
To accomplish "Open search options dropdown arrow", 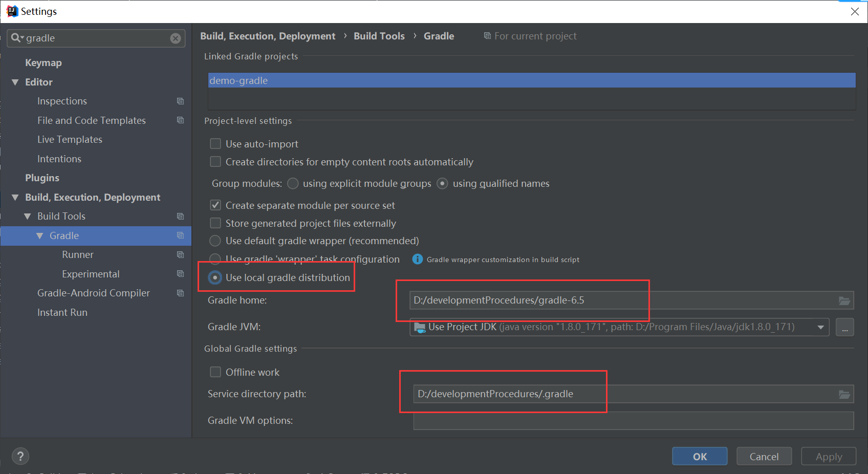I will [x=22, y=38].
